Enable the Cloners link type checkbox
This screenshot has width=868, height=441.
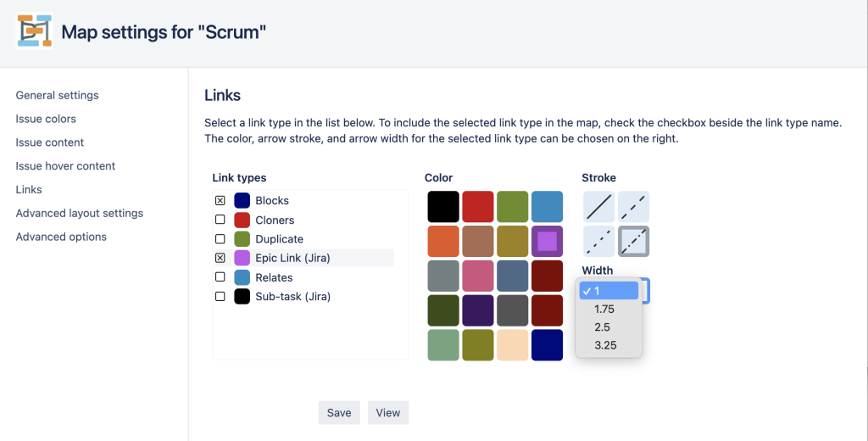pos(220,220)
